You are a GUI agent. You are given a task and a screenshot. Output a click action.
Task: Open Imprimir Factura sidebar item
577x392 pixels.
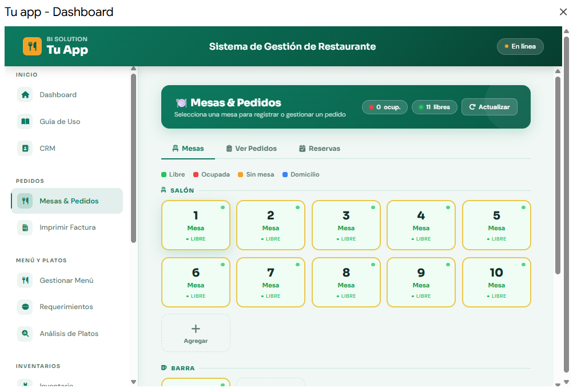coord(67,227)
